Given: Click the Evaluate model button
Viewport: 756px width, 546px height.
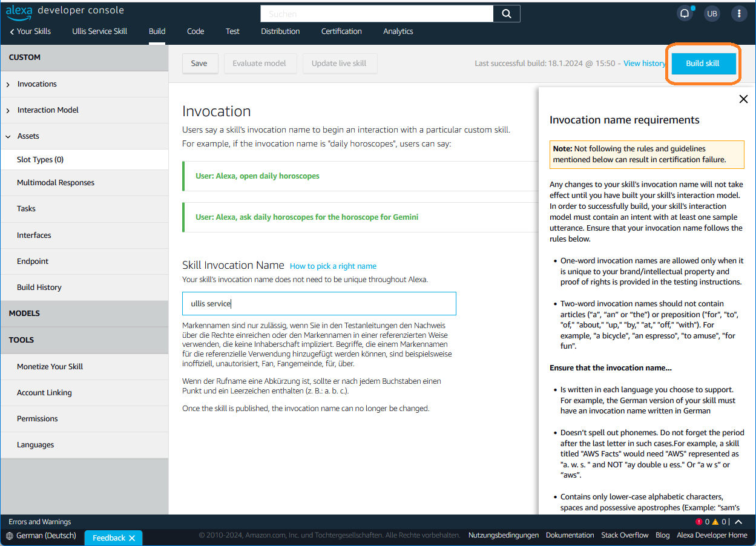Looking at the screenshot, I should pyautogui.click(x=260, y=64).
